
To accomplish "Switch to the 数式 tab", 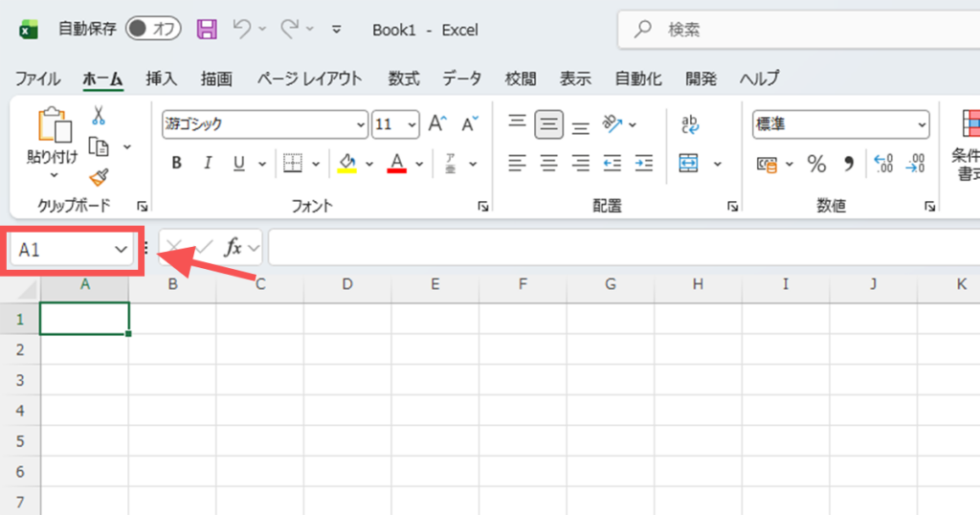I will click(x=404, y=78).
